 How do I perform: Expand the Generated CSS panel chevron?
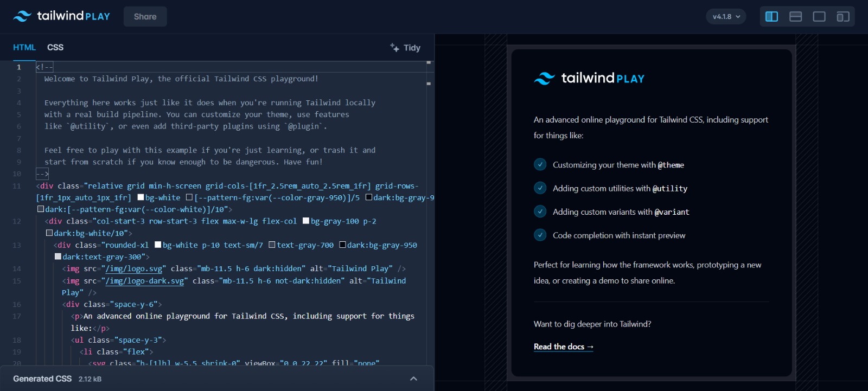pos(413,379)
